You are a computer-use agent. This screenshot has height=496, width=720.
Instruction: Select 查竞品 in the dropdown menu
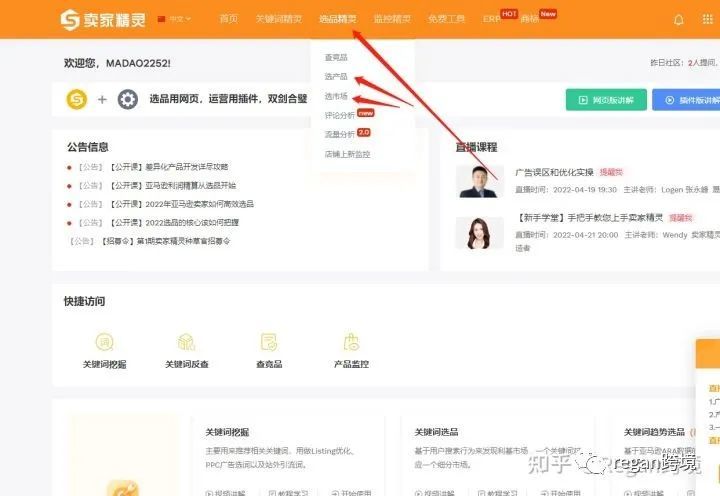336,57
